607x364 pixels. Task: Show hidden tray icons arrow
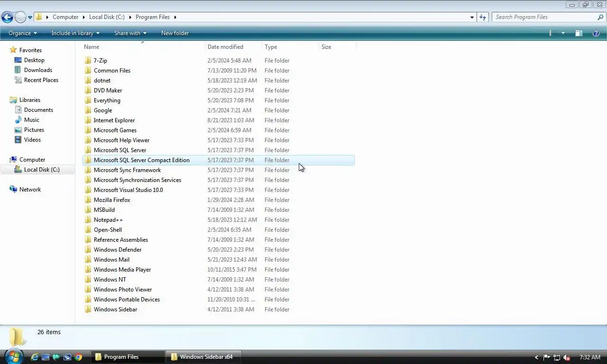(536, 357)
